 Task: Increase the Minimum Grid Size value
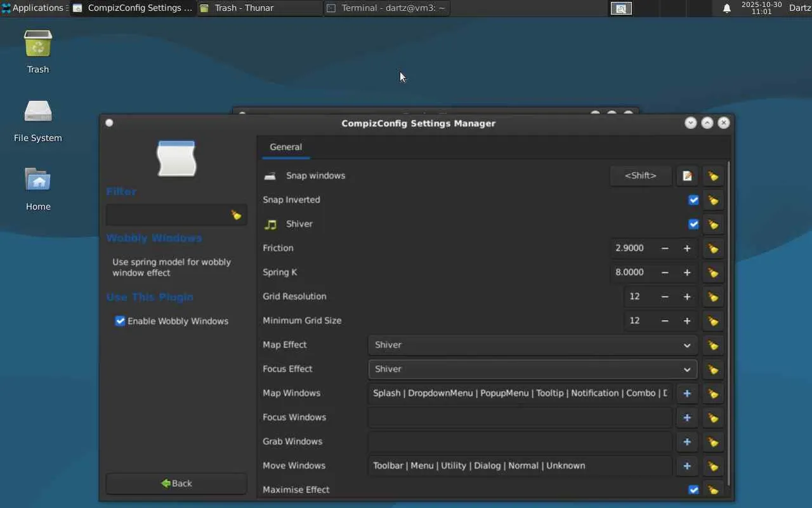click(x=687, y=321)
